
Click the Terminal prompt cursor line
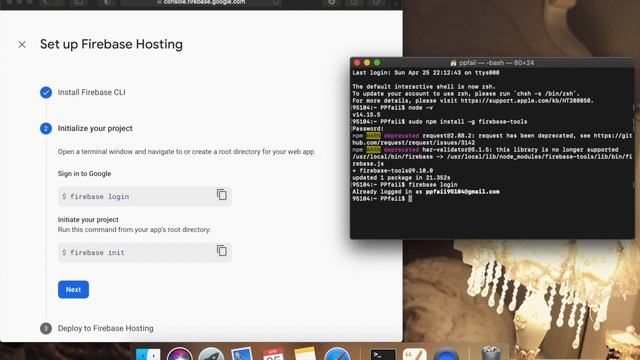coord(382,198)
